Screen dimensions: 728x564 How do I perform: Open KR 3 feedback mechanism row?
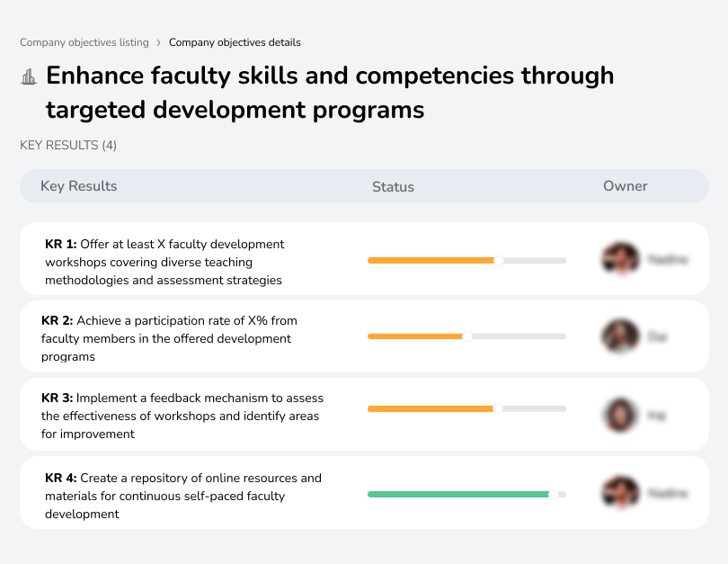(182, 416)
